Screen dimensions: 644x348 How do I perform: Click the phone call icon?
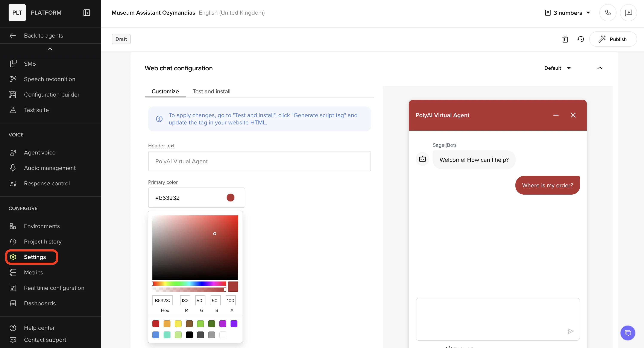pos(608,13)
